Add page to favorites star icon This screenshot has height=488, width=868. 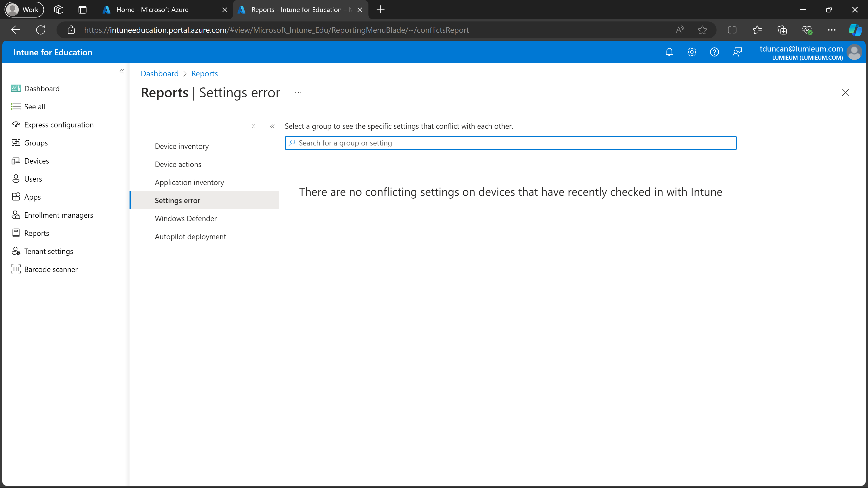(702, 30)
